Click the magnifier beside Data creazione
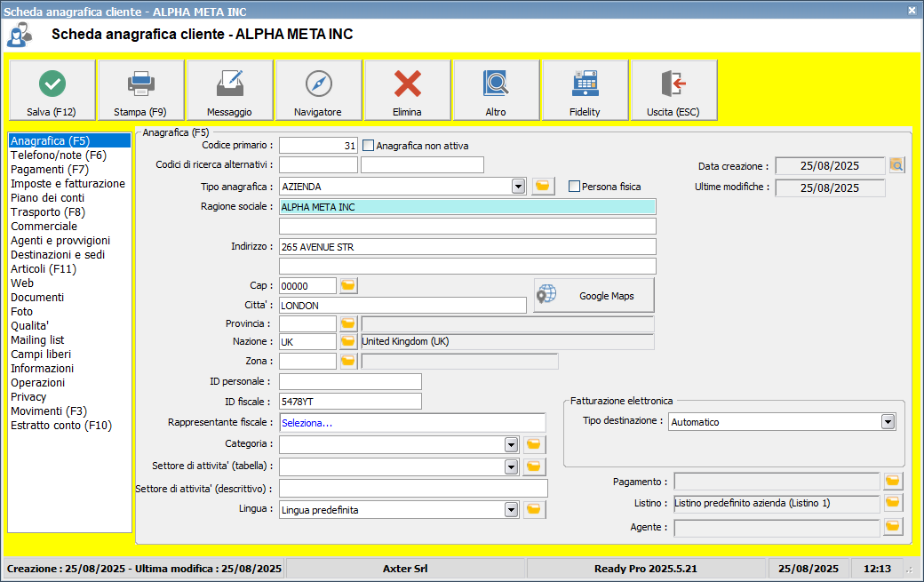The width and height of the screenshot is (924, 582). (x=896, y=165)
